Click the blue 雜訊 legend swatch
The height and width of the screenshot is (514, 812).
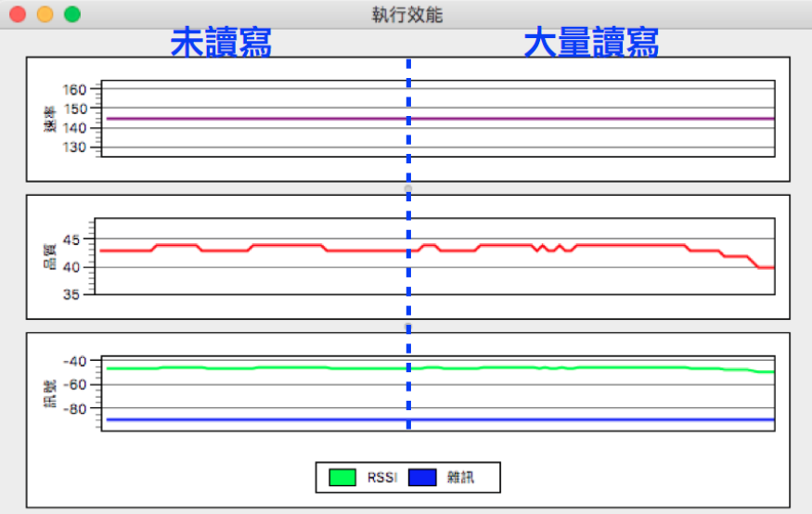(422, 478)
